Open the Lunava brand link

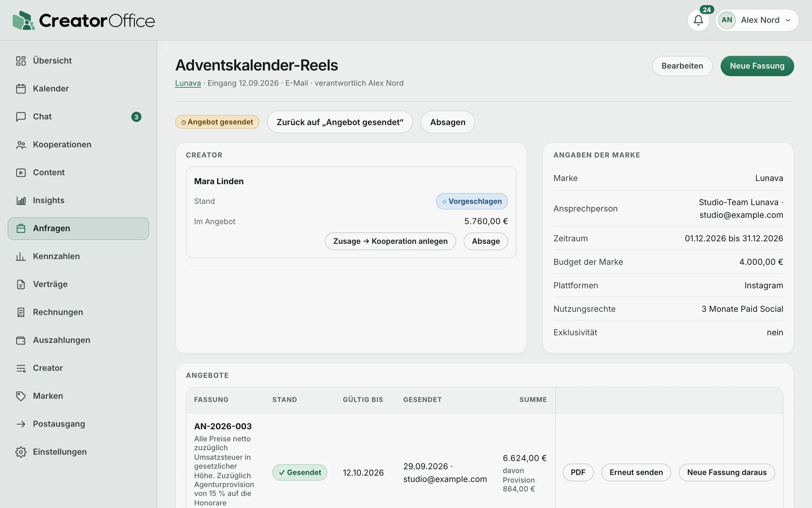point(188,83)
